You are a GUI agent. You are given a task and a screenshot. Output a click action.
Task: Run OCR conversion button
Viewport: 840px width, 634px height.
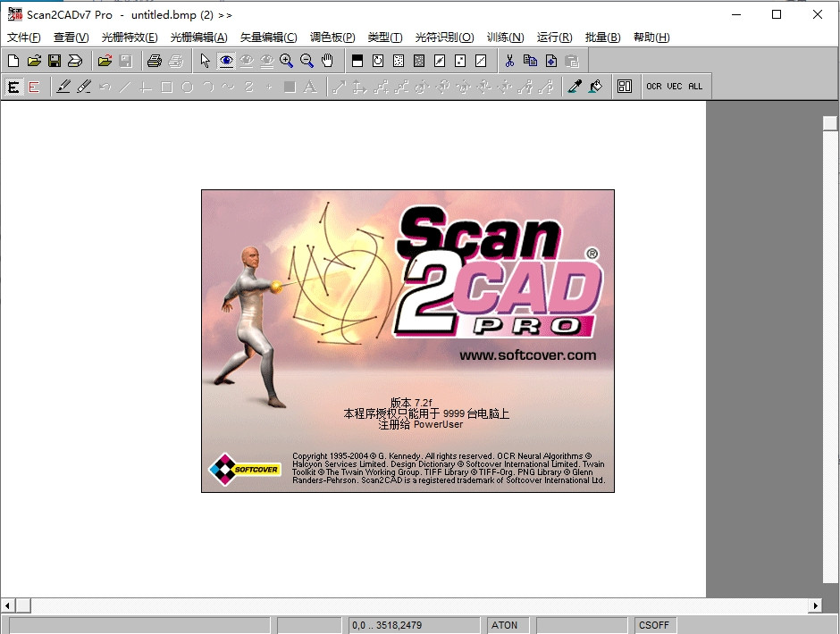pos(653,87)
